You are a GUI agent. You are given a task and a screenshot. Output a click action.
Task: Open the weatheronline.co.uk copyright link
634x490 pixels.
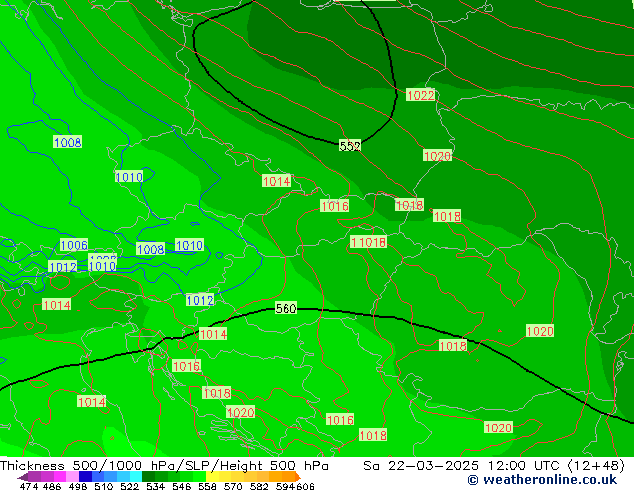(542, 480)
